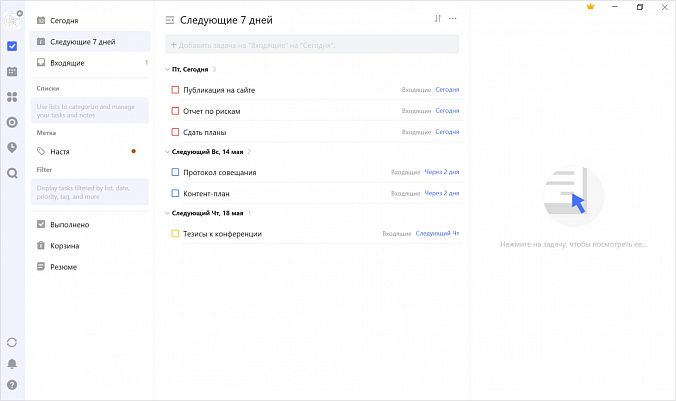Open the Eisenhower matrix grid icon
This screenshot has width=676, height=401.
[x=12, y=97]
